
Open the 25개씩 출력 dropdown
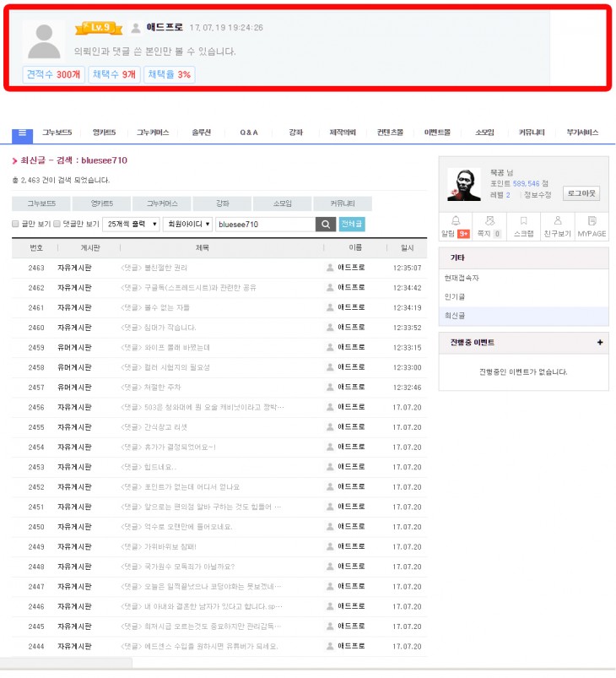coord(130,224)
